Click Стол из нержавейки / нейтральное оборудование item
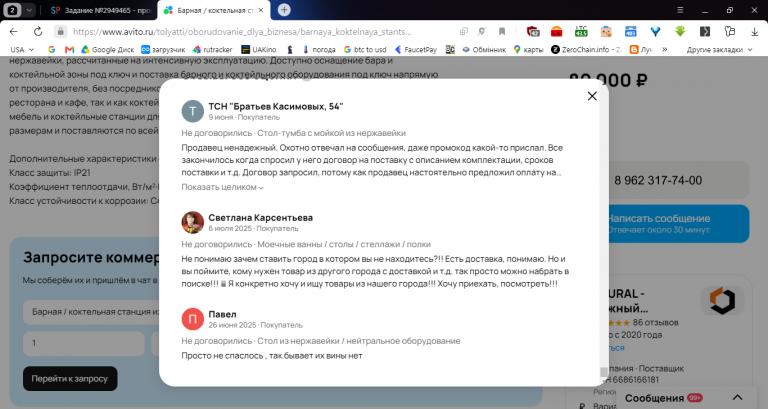768x409 pixels. [359, 340]
